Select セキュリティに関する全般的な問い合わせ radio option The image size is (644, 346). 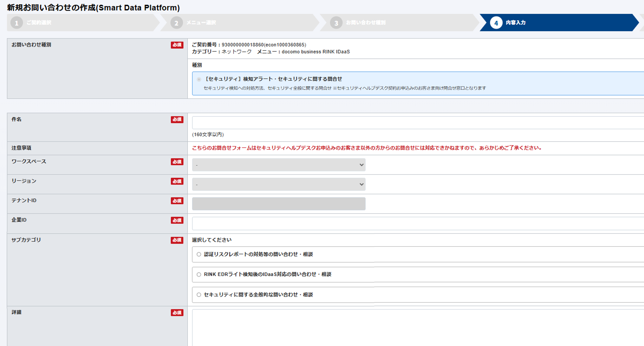pyautogui.click(x=199, y=295)
